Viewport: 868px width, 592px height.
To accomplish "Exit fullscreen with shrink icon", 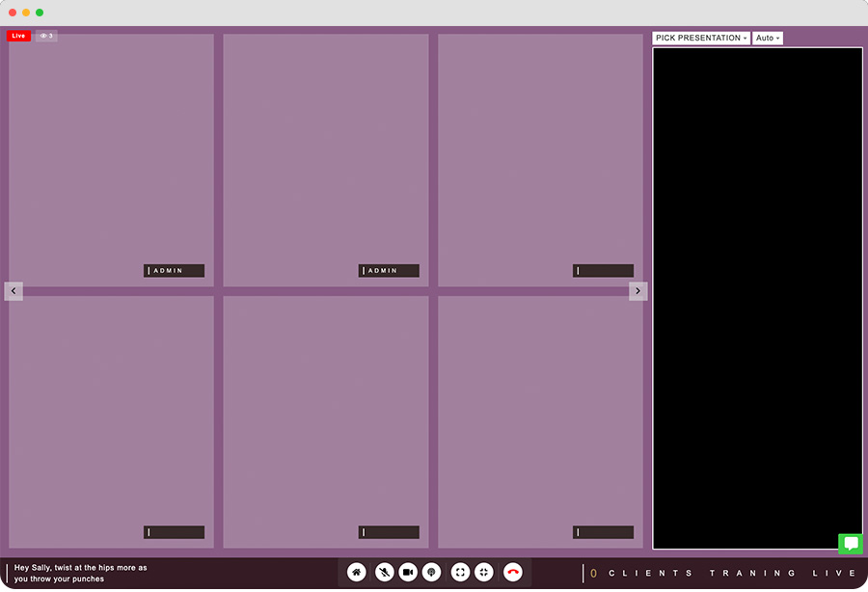I will pos(484,572).
